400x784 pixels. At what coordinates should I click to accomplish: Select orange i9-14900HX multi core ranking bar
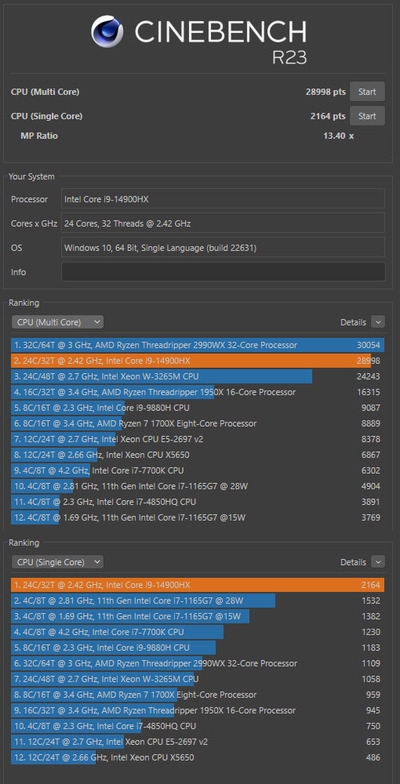pos(198,360)
